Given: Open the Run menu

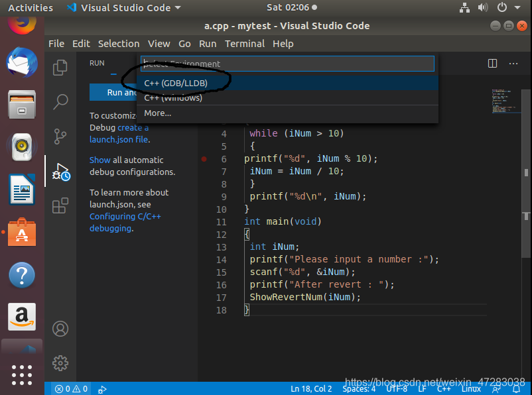Looking at the screenshot, I should (208, 44).
